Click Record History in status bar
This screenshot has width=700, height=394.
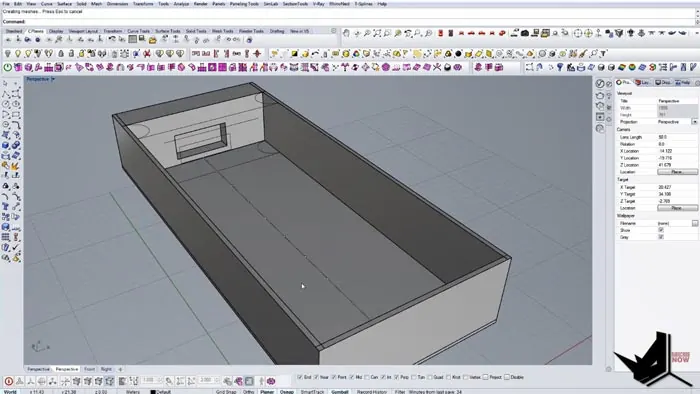[371, 392]
